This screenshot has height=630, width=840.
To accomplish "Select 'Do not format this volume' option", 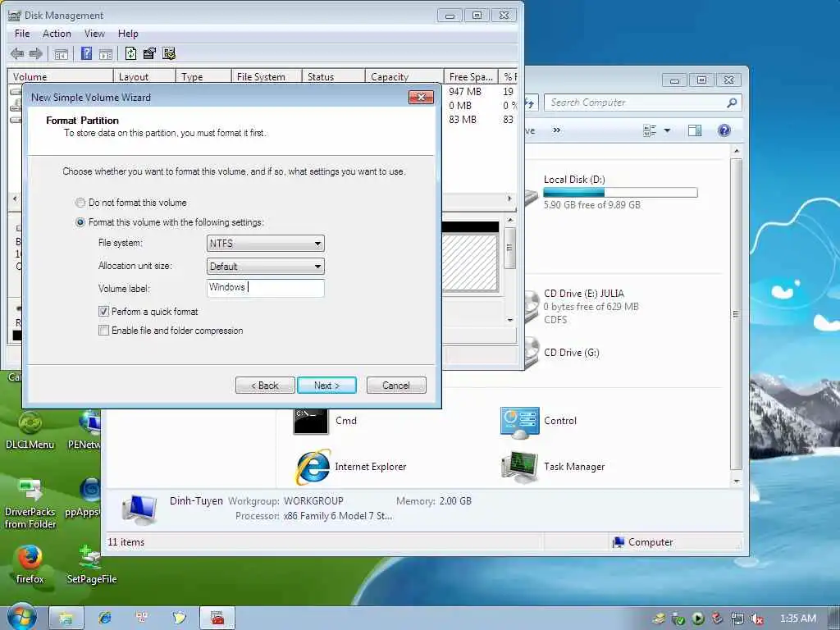I will point(80,203).
